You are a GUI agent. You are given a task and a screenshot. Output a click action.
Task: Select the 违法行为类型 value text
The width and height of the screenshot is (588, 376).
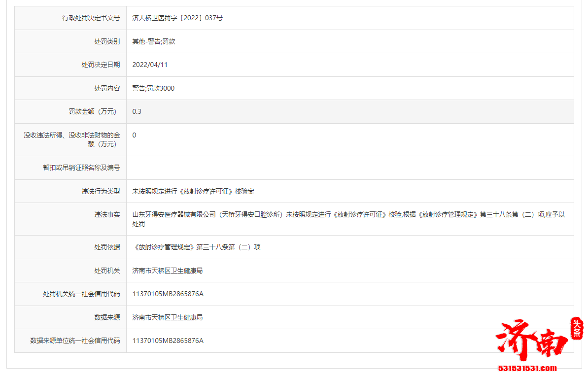193,191
